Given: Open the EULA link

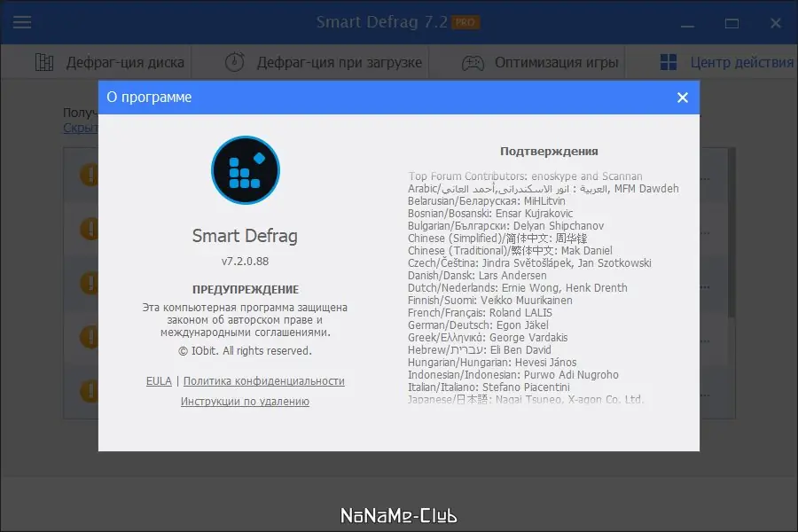Looking at the screenshot, I should click(x=159, y=381).
